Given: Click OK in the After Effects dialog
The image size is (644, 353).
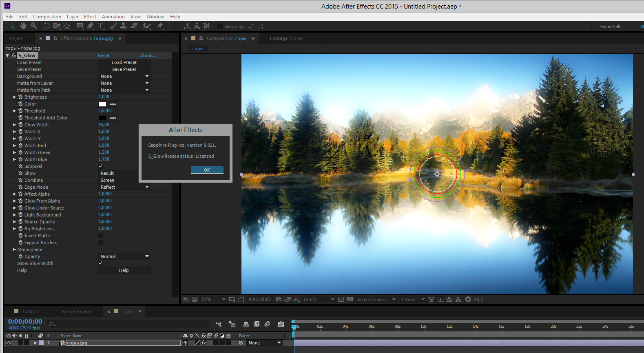Looking at the screenshot, I should [207, 170].
